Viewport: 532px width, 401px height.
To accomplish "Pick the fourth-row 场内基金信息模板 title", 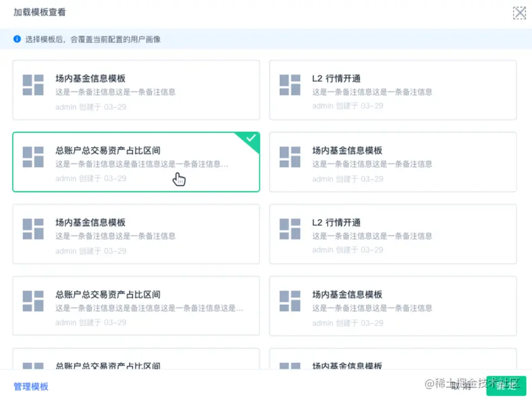I will click(x=347, y=295).
